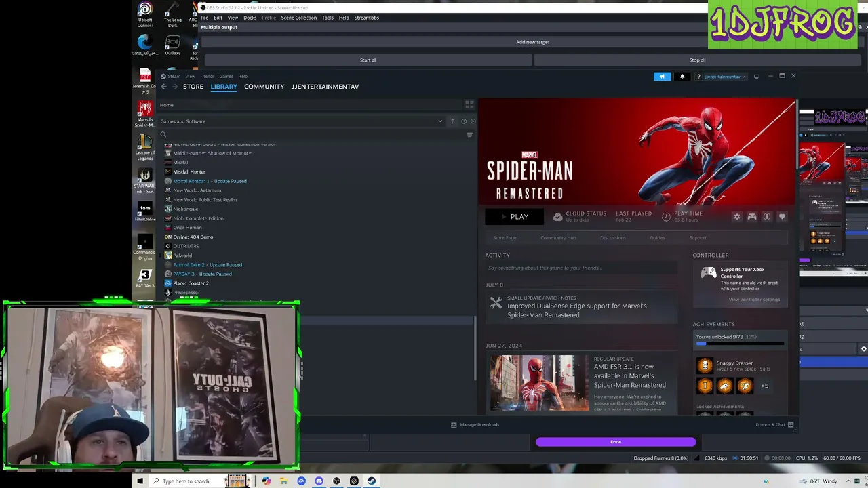The image size is (868, 488).
Task: Switch library to grid collections view
Action: pyautogui.click(x=469, y=105)
